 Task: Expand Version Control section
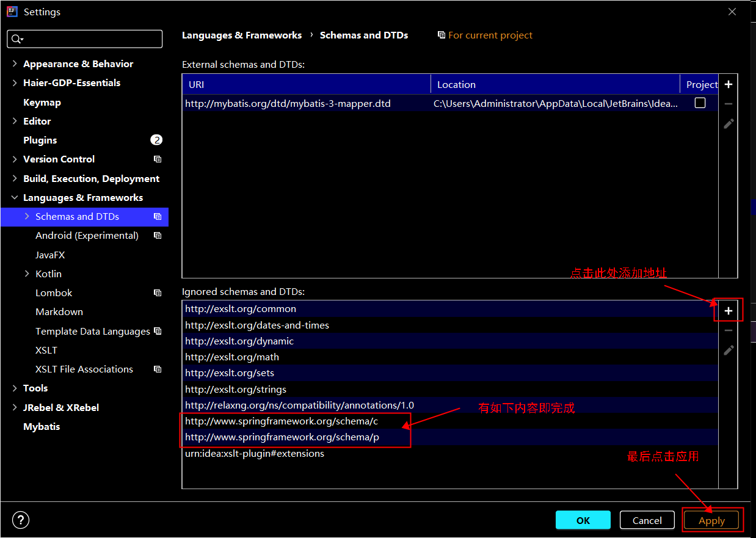pos(15,159)
